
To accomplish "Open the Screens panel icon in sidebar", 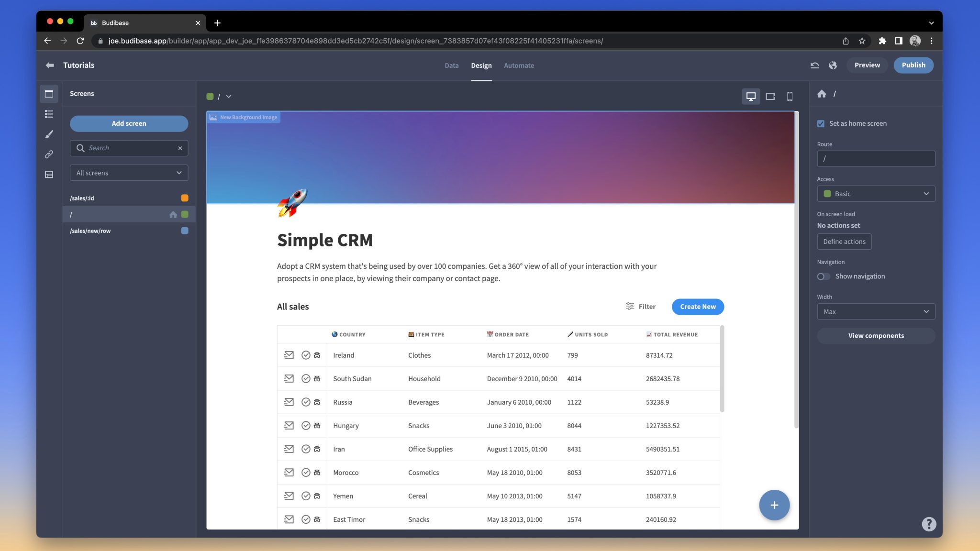I will (49, 94).
